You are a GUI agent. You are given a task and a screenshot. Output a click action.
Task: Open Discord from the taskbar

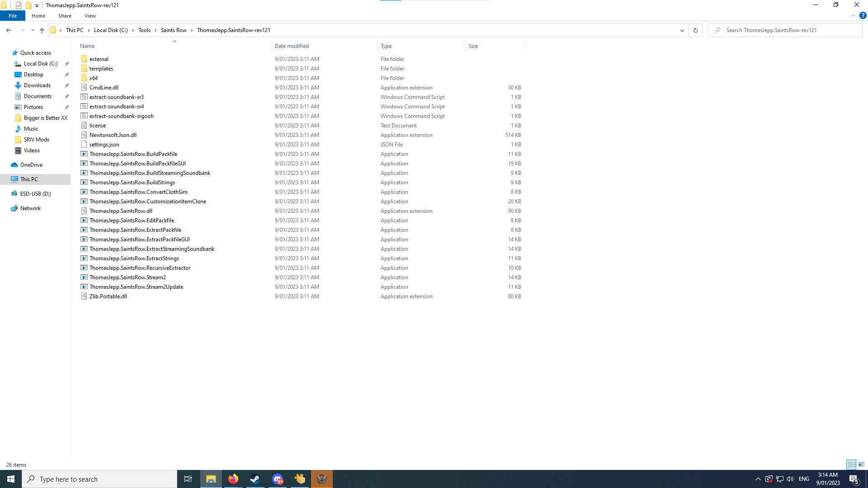[x=278, y=479]
